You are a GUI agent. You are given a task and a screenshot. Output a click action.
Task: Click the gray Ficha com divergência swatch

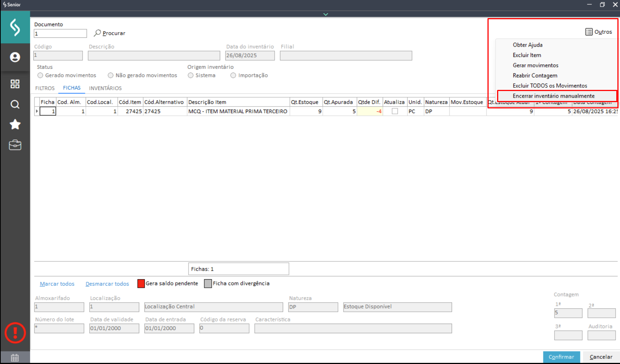(208, 284)
